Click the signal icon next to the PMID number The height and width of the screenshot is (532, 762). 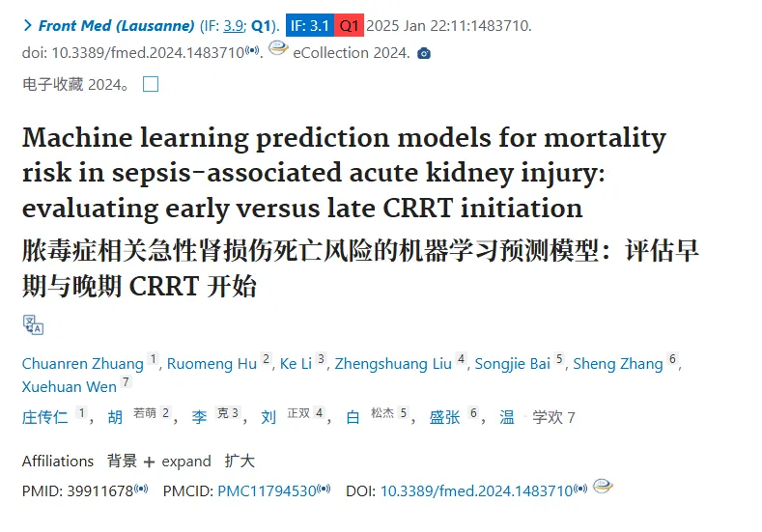click(x=141, y=489)
